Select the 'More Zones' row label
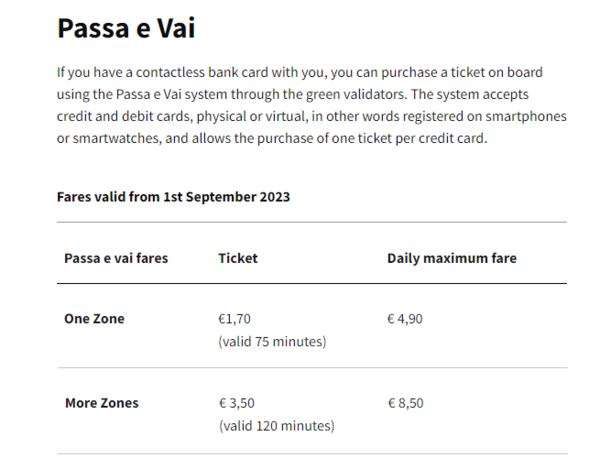Screen dimensions: 600x469 click(102, 403)
